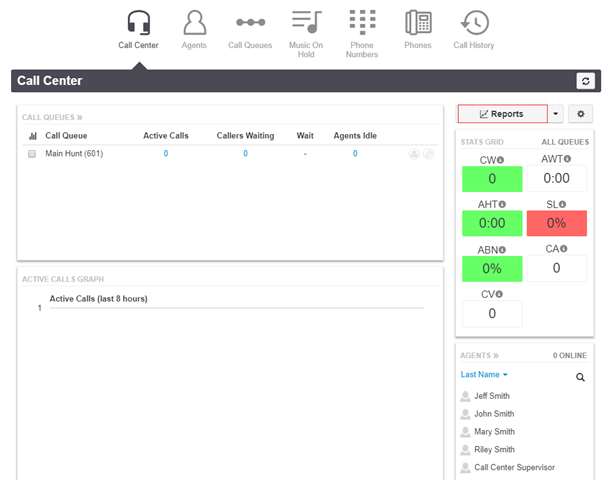Open the Agents section icon
Image resolution: width=611 pixels, height=480 pixels.
pos(194,23)
